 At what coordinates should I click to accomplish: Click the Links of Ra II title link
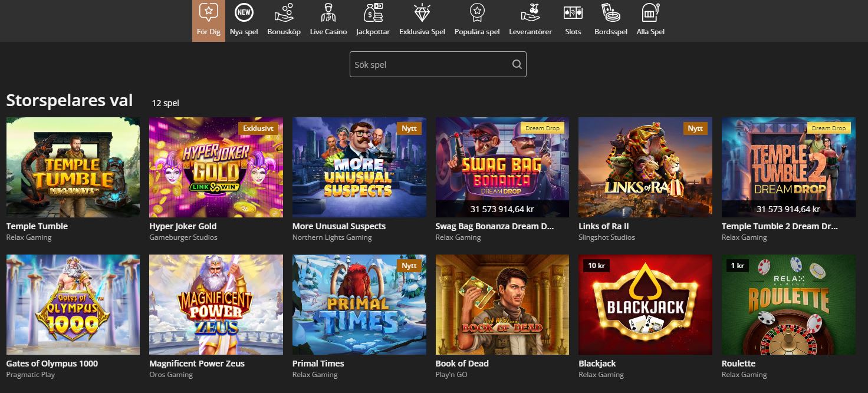(604, 226)
